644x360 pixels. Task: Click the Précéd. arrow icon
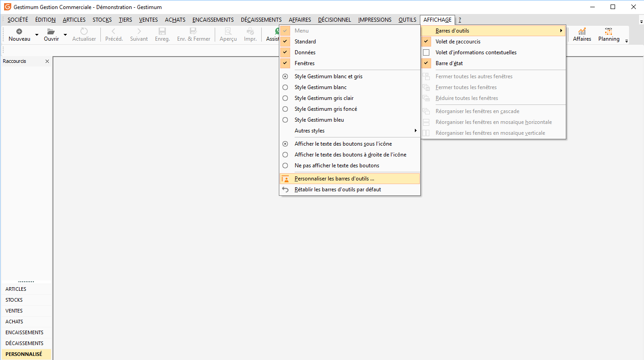point(114,31)
